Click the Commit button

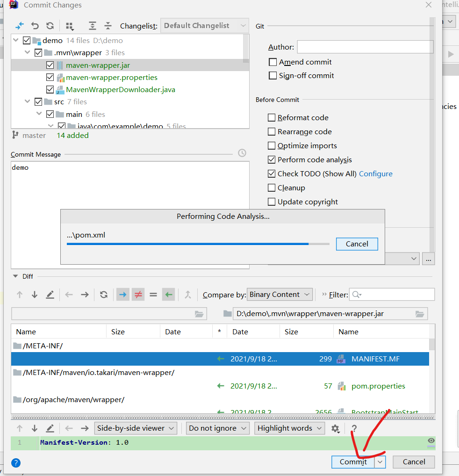[x=353, y=462]
